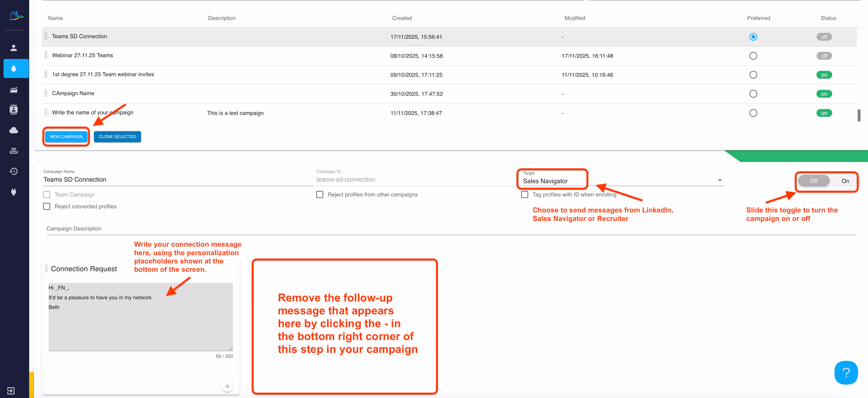Click the blue help question mark button
Screen dimensions: 868x398
click(846, 372)
